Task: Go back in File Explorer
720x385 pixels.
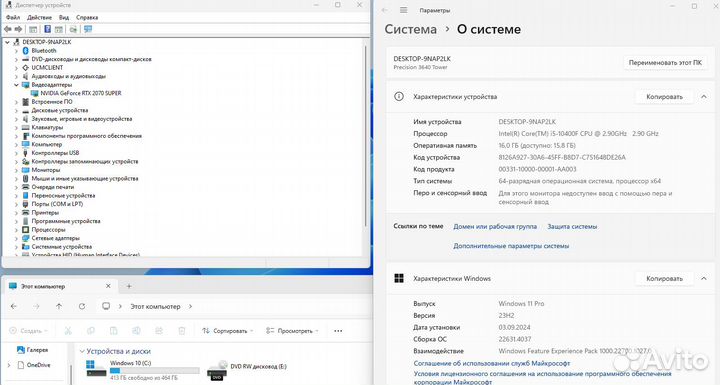Action: (14, 306)
